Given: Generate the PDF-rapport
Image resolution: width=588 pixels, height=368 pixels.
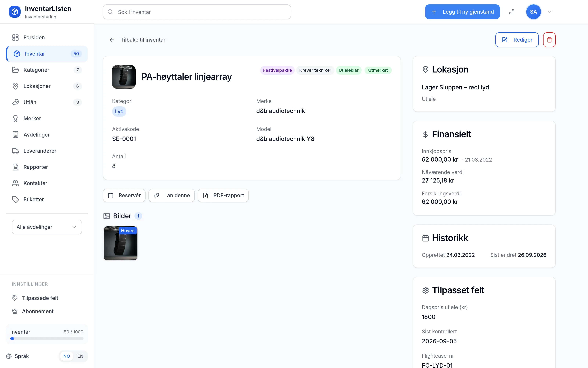Looking at the screenshot, I should point(223,195).
